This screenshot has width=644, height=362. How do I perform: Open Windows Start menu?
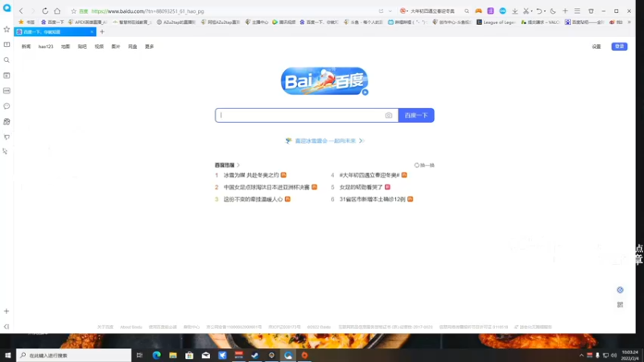tap(7, 356)
